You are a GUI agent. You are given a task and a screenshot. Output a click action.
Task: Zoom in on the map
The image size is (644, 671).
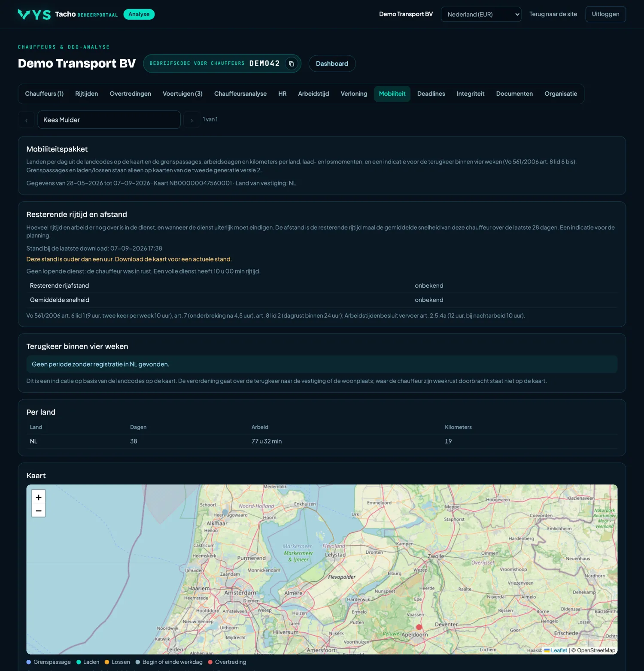39,497
